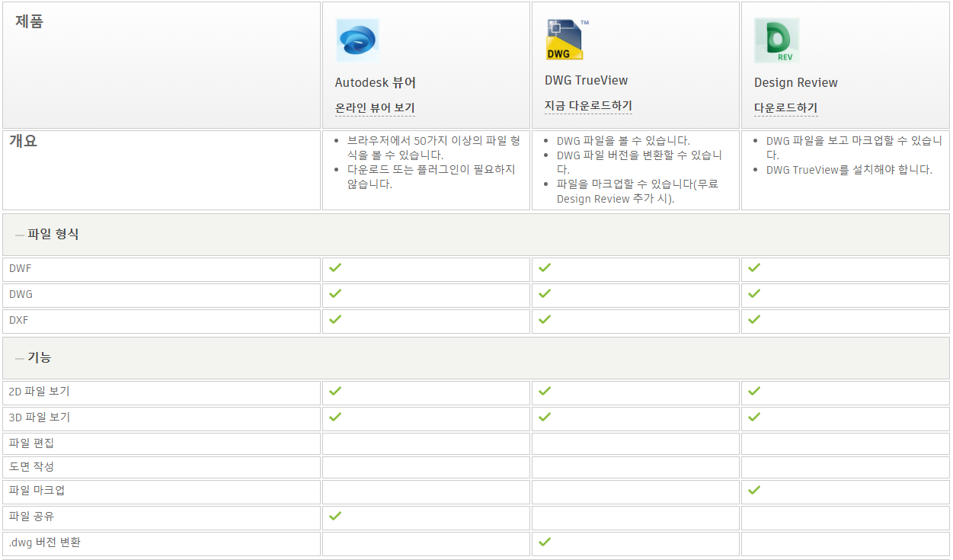This screenshot has height=560, width=953.
Task: Click the DWF checkmark for Autodesk Viewer
Action: (334, 267)
